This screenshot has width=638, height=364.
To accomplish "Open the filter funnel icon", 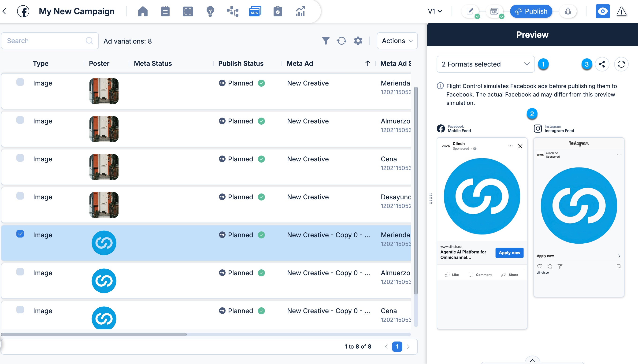I will point(326,41).
